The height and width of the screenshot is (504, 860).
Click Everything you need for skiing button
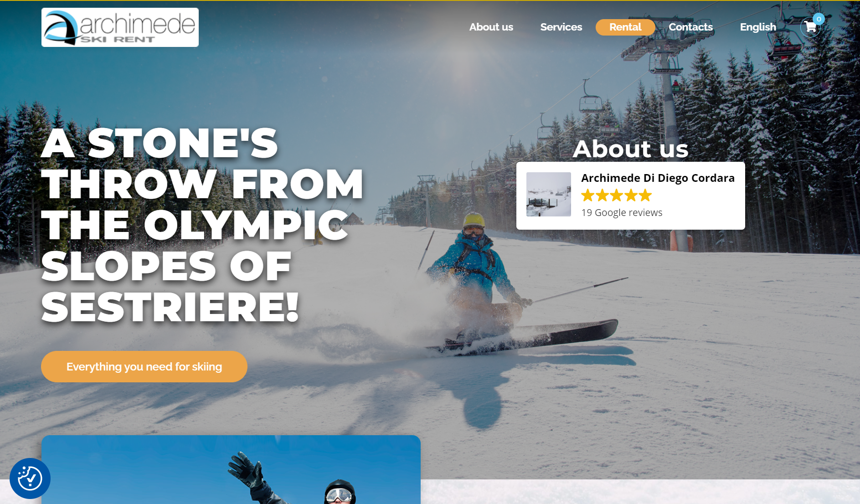(x=144, y=366)
